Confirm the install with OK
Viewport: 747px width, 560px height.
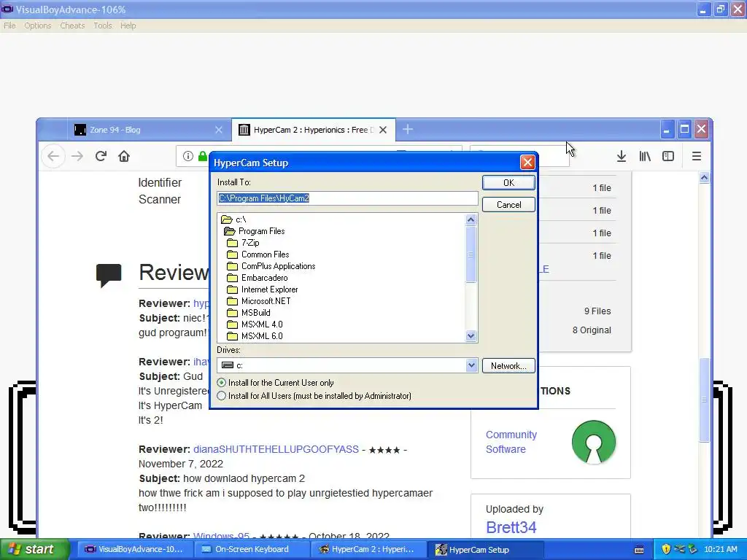(x=508, y=183)
